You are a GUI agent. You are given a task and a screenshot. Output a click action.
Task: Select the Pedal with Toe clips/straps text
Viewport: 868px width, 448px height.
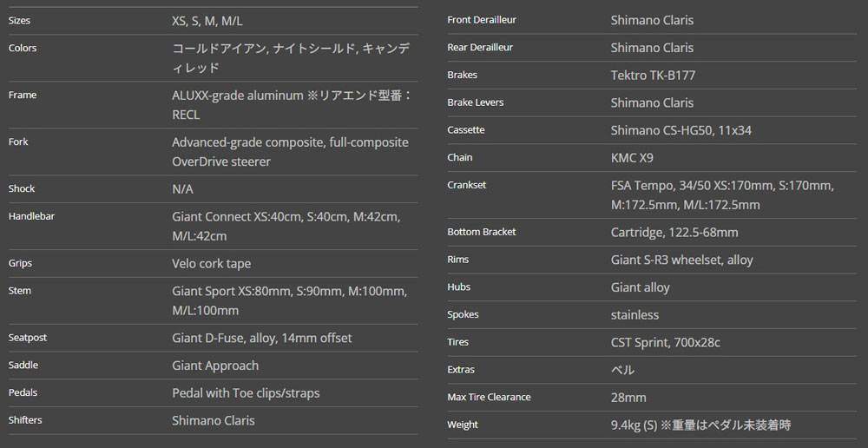246,393
